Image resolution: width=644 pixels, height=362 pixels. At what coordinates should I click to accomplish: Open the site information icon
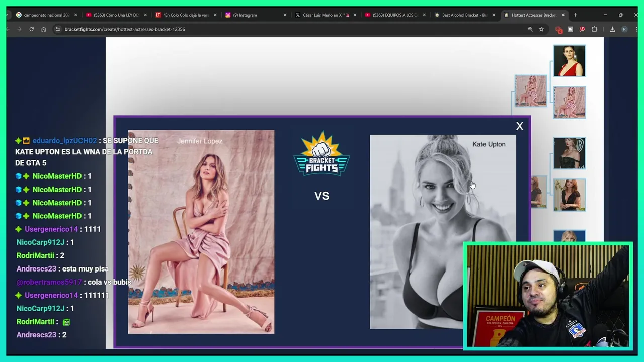pyautogui.click(x=58, y=29)
